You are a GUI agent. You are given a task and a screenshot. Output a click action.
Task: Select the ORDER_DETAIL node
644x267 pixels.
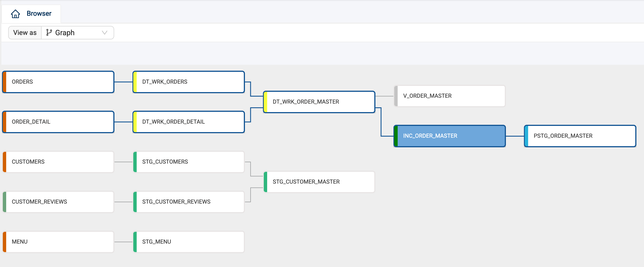click(58, 122)
